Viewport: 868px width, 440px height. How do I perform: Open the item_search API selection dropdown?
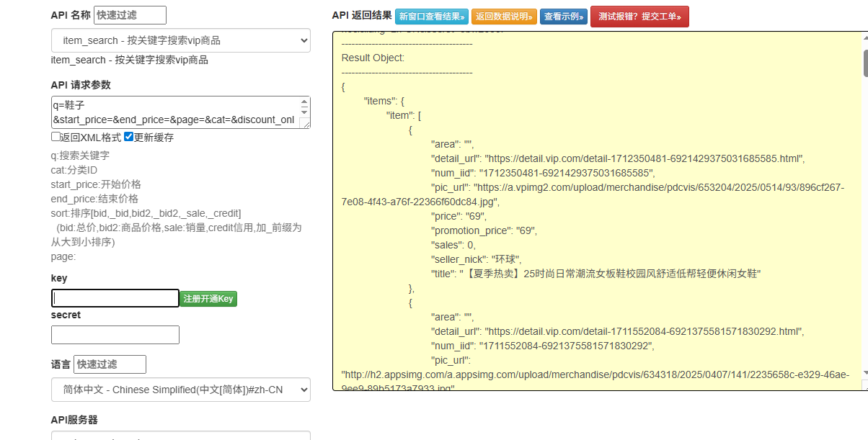click(180, 41)
